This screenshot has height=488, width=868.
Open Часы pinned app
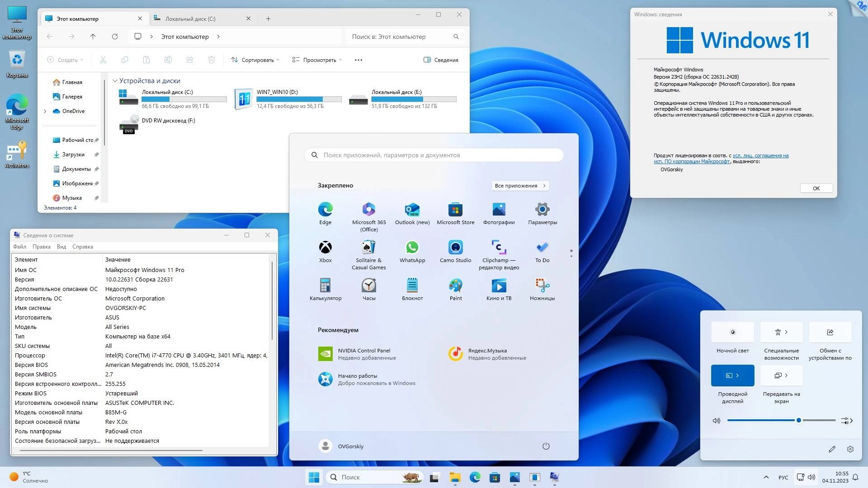tap(369, 289)
